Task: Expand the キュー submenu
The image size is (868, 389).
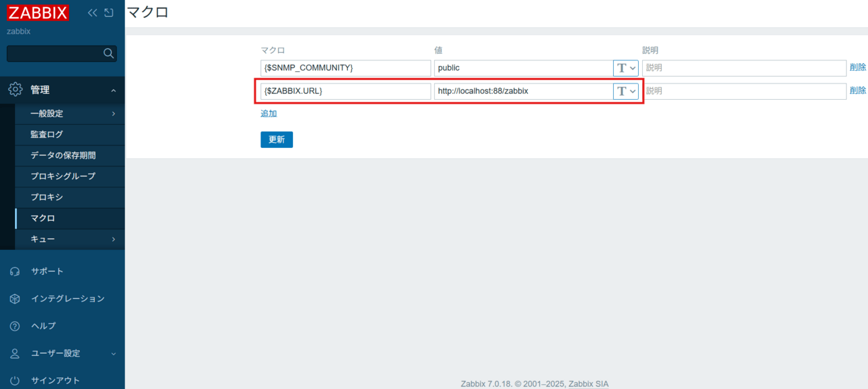Action: coord(113,240)
